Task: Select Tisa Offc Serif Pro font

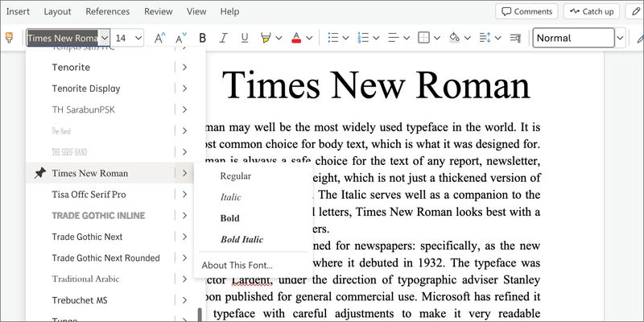Action: 89,194
